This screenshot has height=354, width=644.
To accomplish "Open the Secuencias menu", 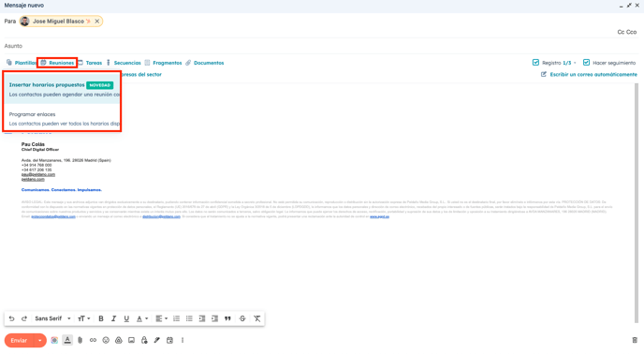I will pyautogui.click(x=124, y=63).
